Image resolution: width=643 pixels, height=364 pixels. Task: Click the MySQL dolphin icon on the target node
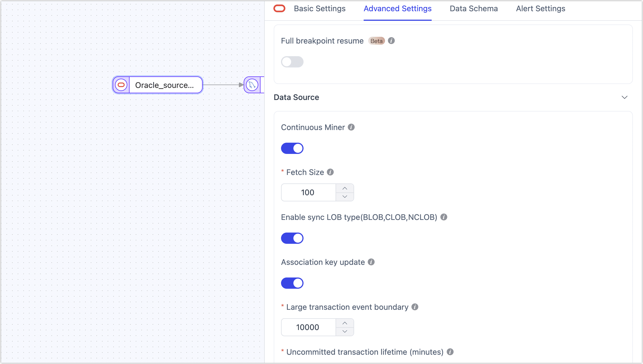click(252, 85)
